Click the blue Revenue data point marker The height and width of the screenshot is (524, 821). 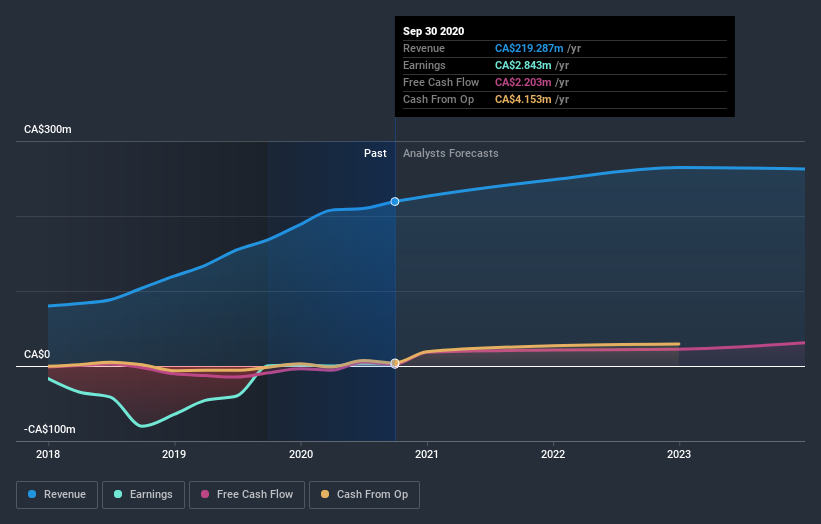point(395,202)
